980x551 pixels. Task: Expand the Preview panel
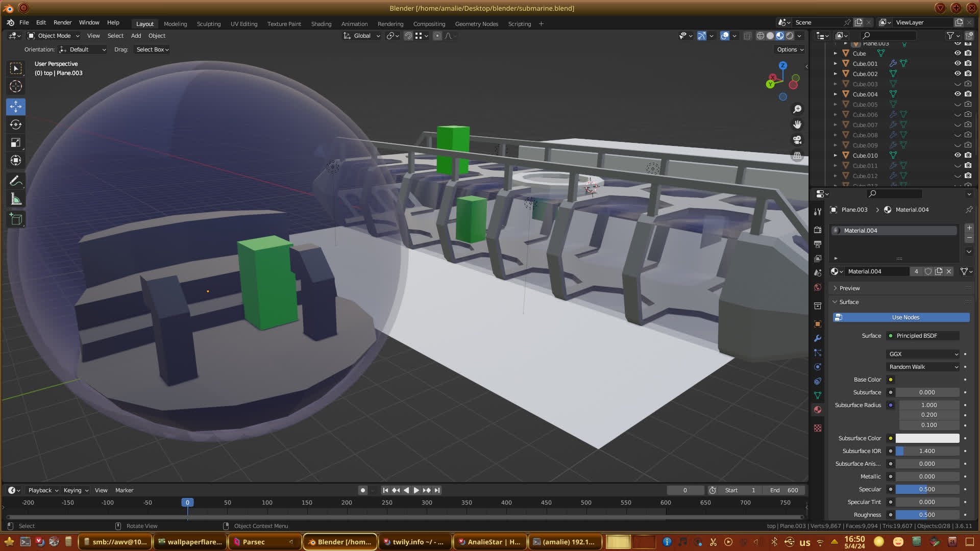tap(849, 288)
